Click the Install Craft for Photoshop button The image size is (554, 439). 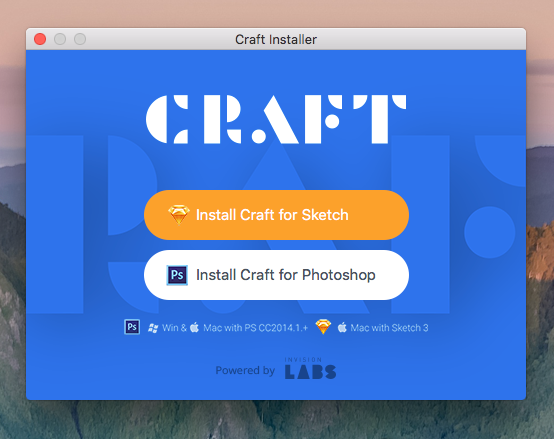(x=276, y=275)
